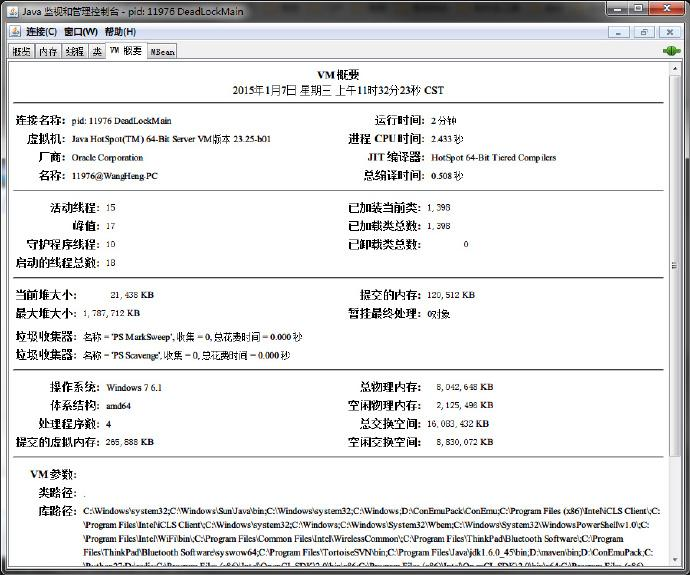Screen dimensions: 690x575
Task: Click library path line starting C:\Windows\system32
Action: pos(372,511)
